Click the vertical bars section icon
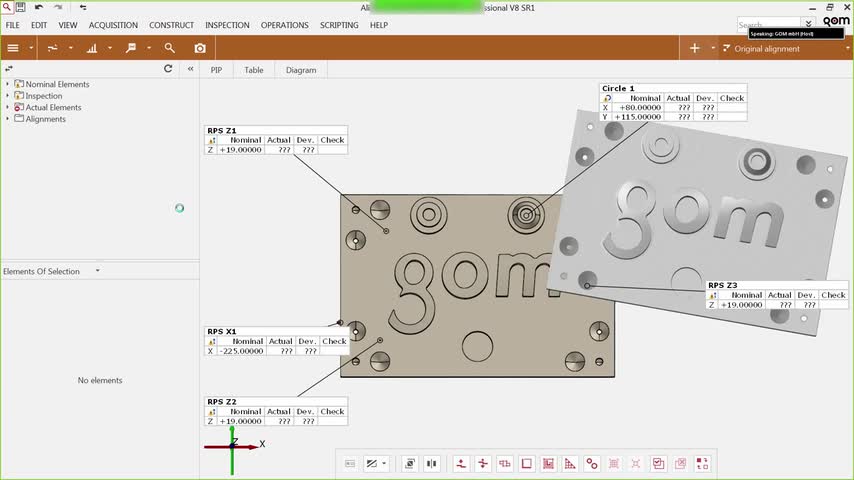Image resolution: width=854 pixels, height=480 pixels. (x=431, y=464)
